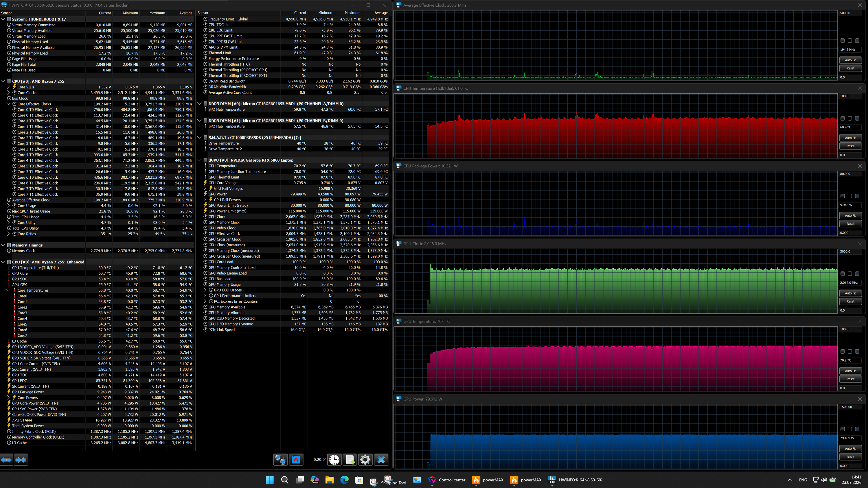The image size is (868, 488).
Task: Click the Sensor column header in left pane
Action: (43, 13)
